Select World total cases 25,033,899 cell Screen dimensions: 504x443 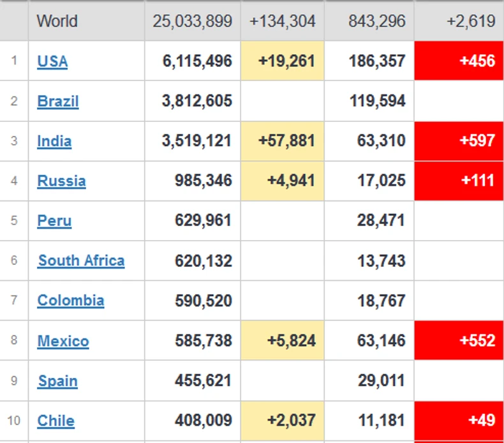(192, 21)
